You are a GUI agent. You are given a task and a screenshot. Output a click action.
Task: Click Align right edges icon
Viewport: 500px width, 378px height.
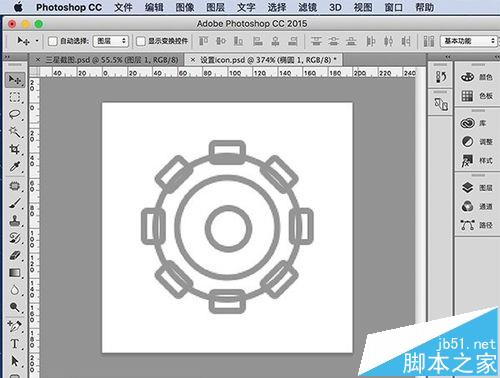click(x=293, y=41)
